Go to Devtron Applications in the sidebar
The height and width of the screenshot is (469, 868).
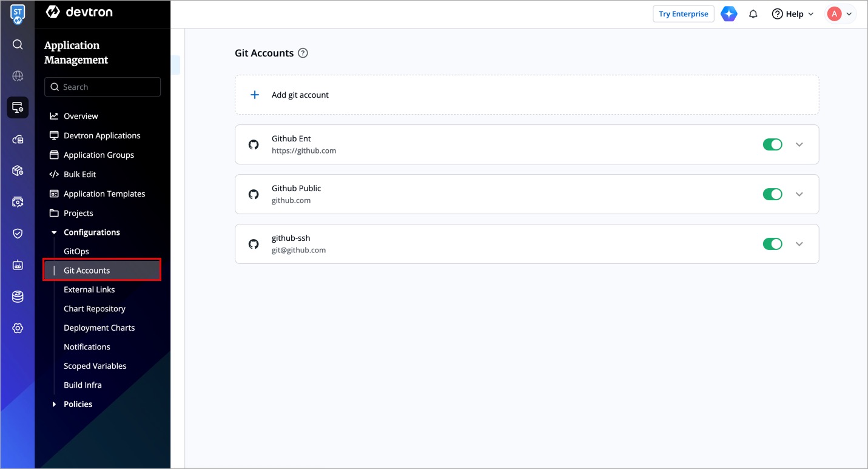(x=101, y=135)
